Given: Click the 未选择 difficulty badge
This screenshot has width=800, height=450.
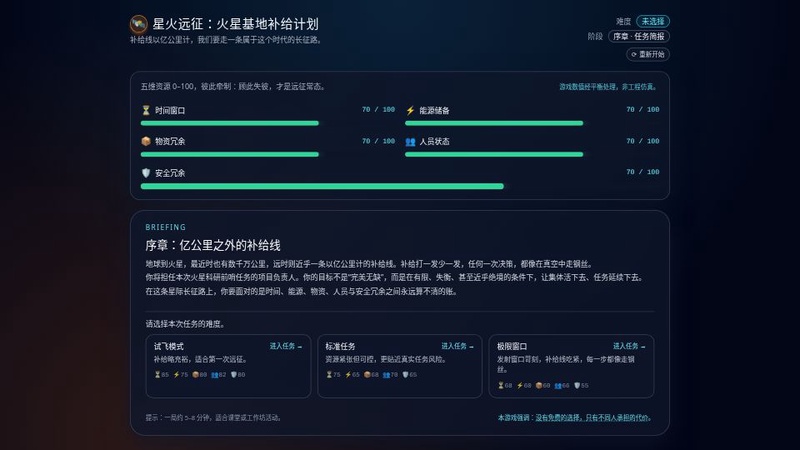Looking at the screenshot, I should 653,21.
